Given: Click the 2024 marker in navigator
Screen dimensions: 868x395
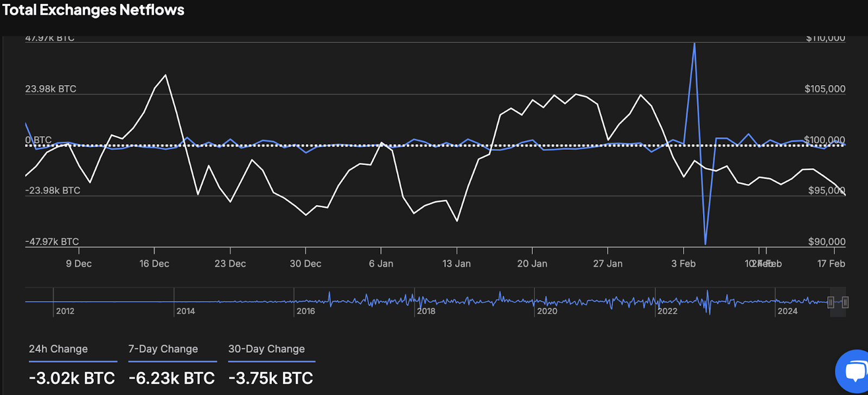Looking at the screenshot, I should coord(788,311).
